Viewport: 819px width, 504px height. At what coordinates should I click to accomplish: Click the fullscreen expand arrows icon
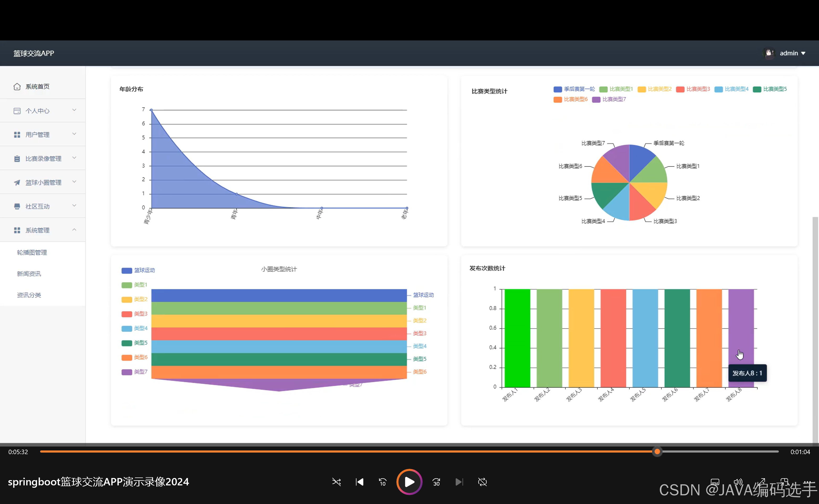click(761, 482)
